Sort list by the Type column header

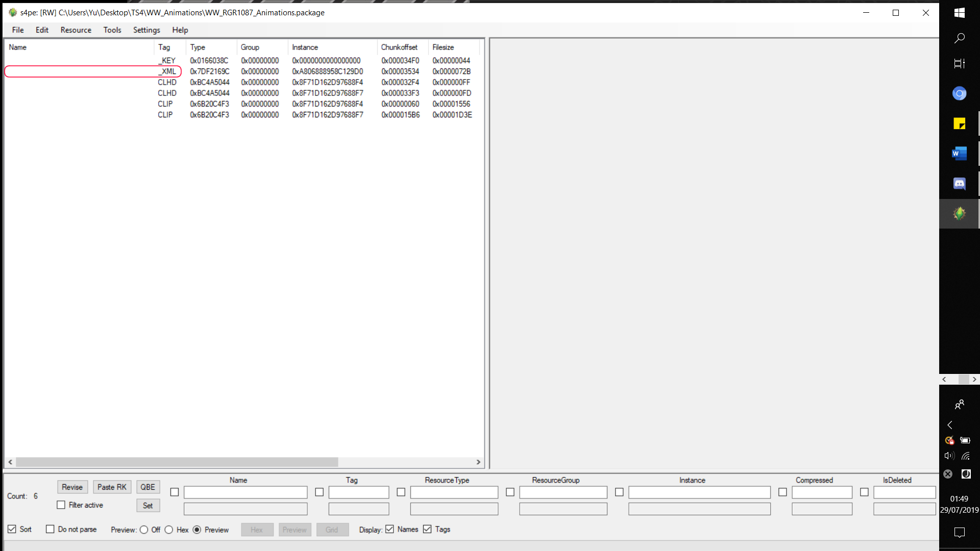click(x=211, y=47)
